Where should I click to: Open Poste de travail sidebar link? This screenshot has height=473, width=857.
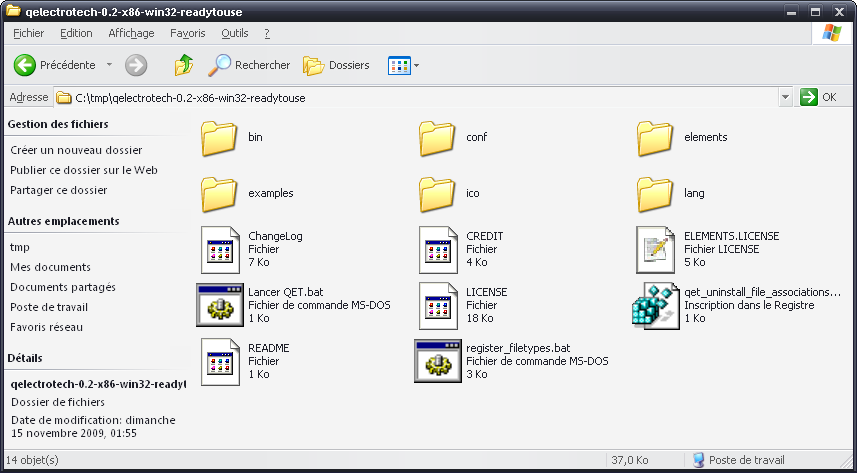[x=49, y=308]
